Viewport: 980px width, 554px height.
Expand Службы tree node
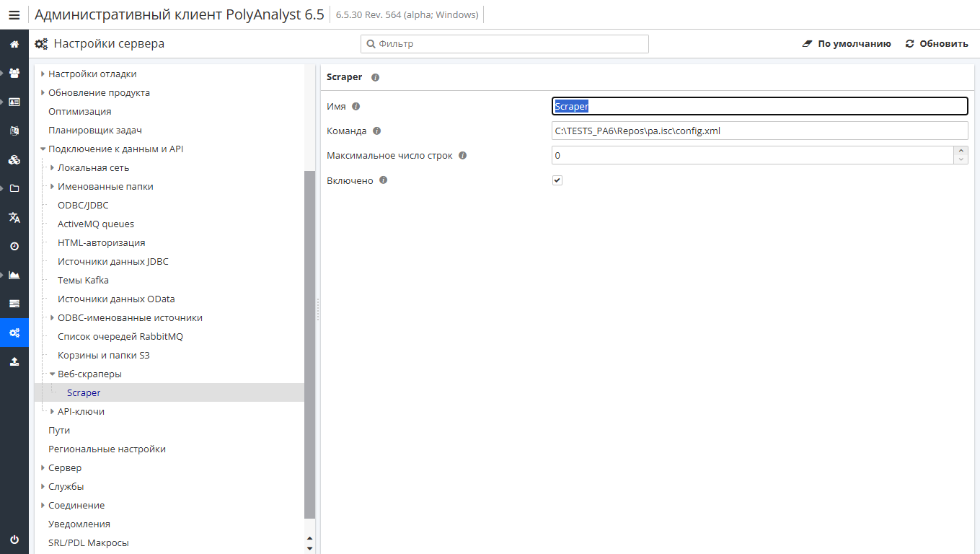pyautogui.click(x=43, y=486)
